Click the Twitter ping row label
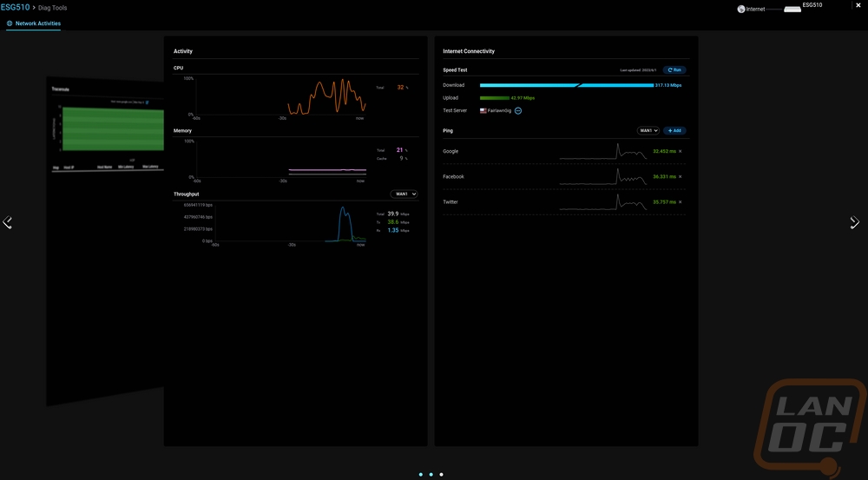This screenshot has height=480, width=868. click(450, 202)
